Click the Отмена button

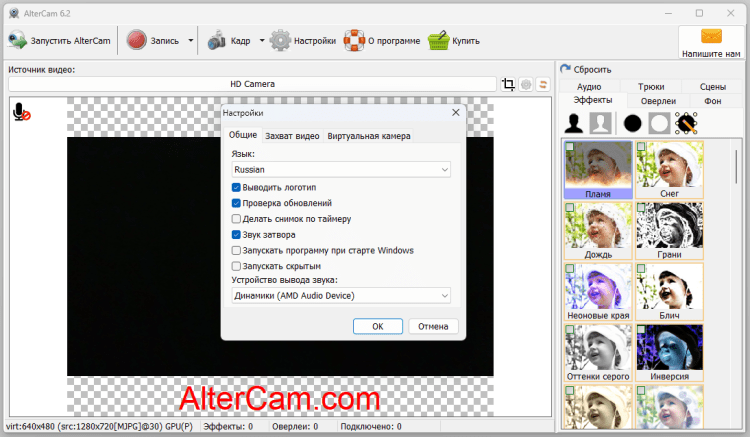pyautogui.click(x=433, y=326)
